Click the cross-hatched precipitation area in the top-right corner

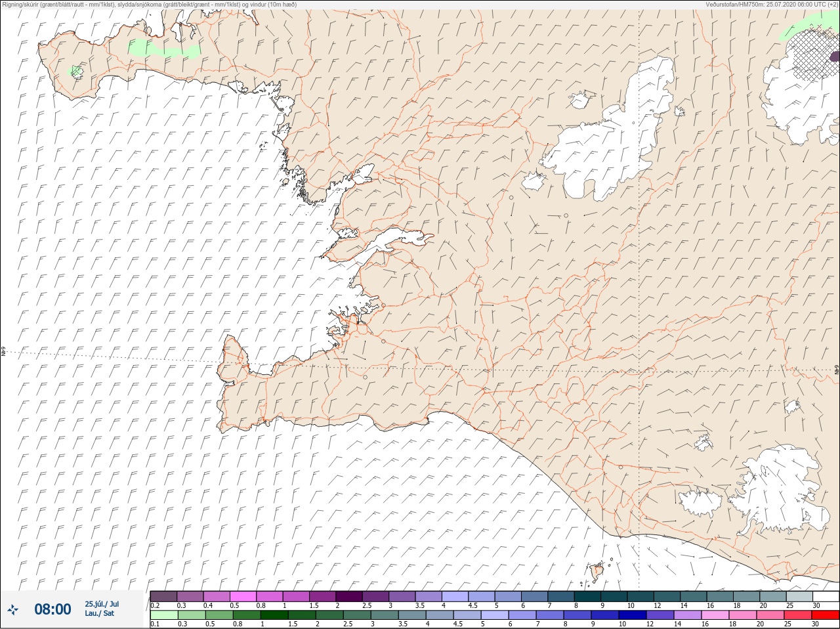(x=812, y=54)
